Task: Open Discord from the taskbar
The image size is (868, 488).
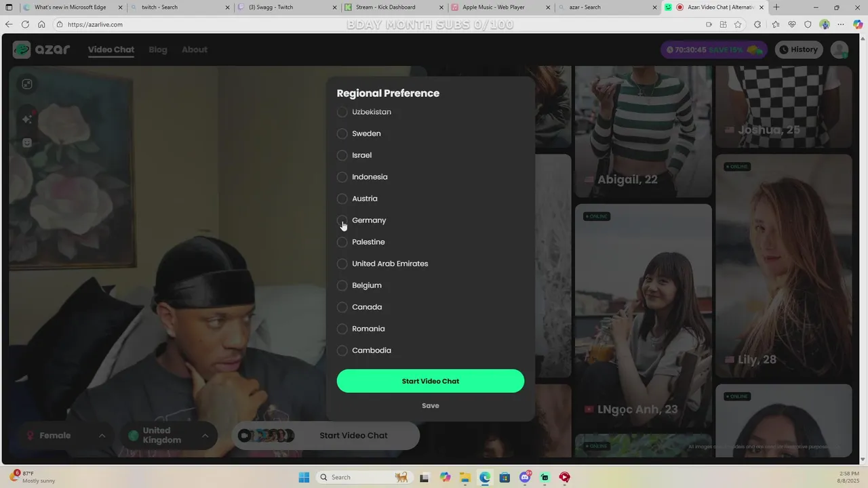Action: click(525, 477)
